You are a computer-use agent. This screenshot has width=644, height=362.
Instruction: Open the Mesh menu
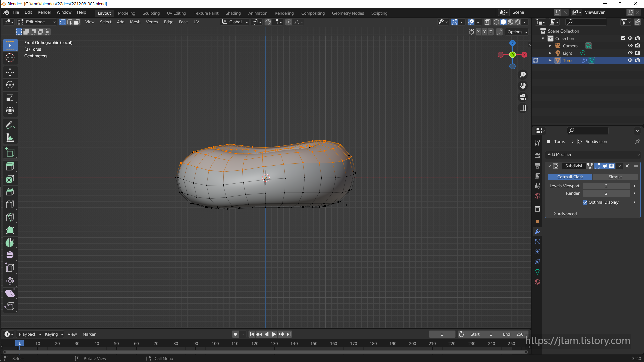point(135,22)
